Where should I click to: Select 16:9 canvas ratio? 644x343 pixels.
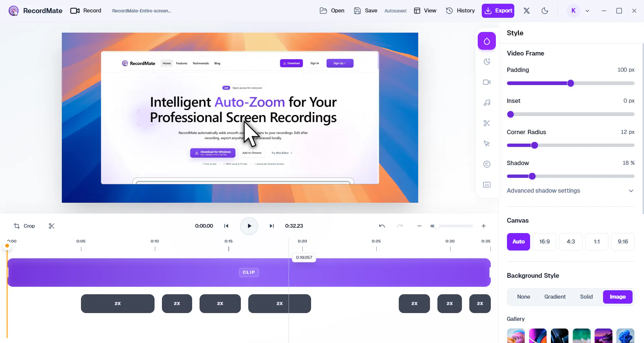(x=544, y=242)
